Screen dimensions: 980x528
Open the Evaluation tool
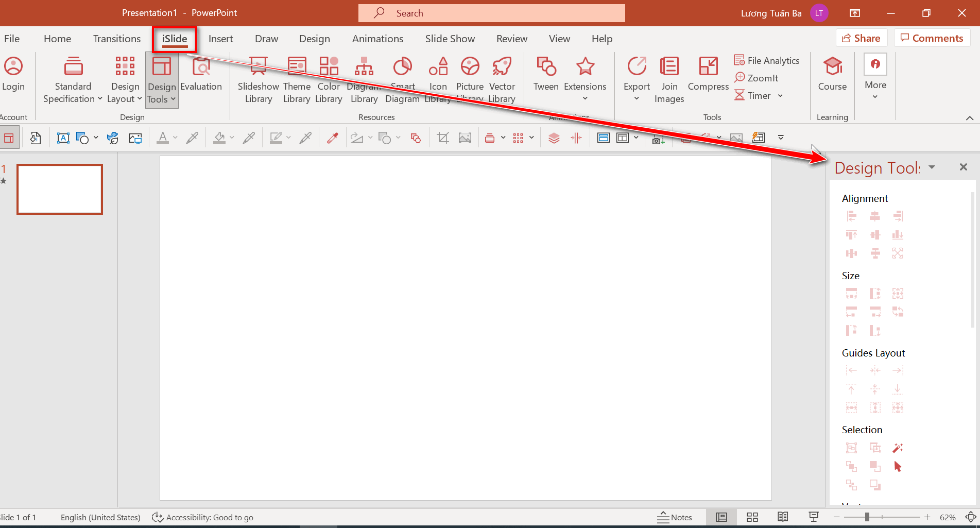(x=201, y=75)
